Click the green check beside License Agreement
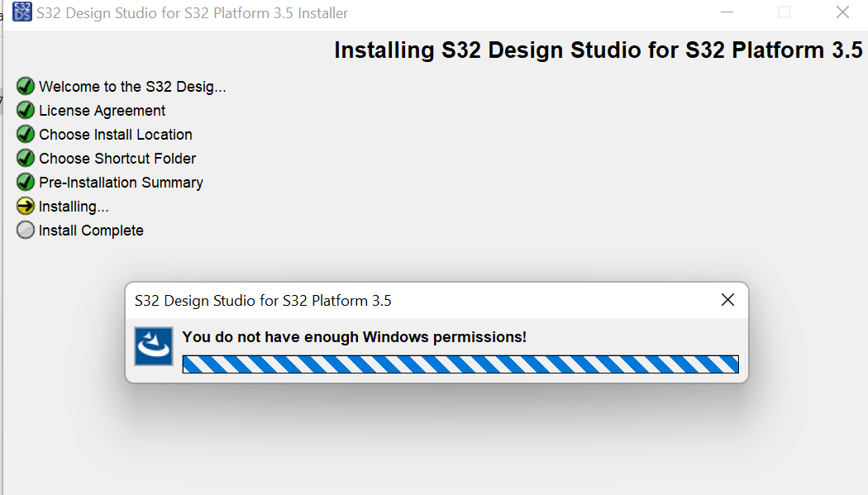Screen dimensions: 868x495 tap(25, 110)
